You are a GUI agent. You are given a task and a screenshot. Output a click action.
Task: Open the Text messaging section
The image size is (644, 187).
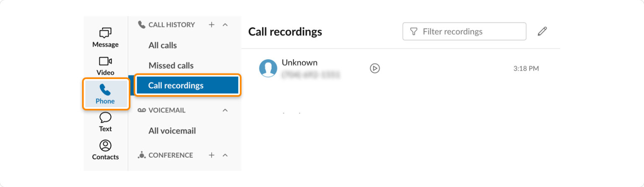(105, 122)
